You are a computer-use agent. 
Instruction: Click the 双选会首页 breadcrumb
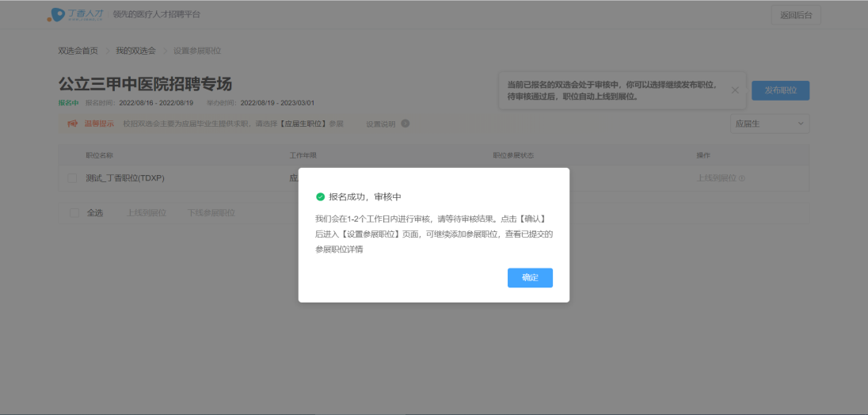78,51
